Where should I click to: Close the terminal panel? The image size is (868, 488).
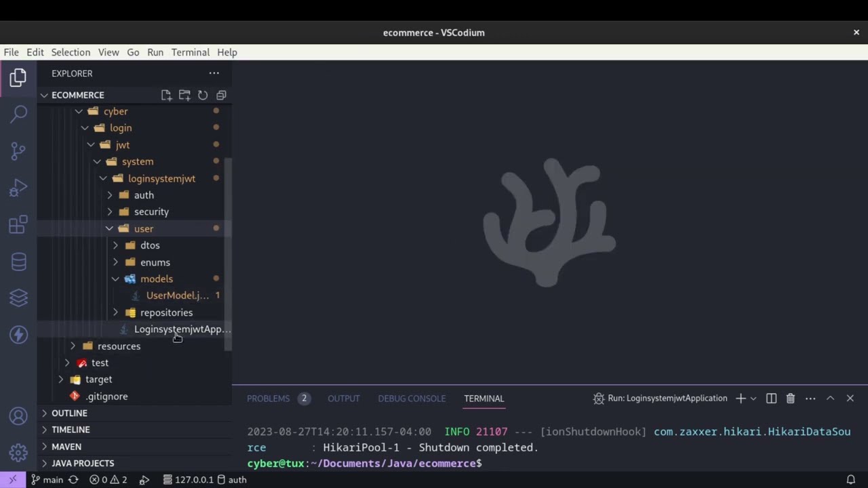[850, 399]
